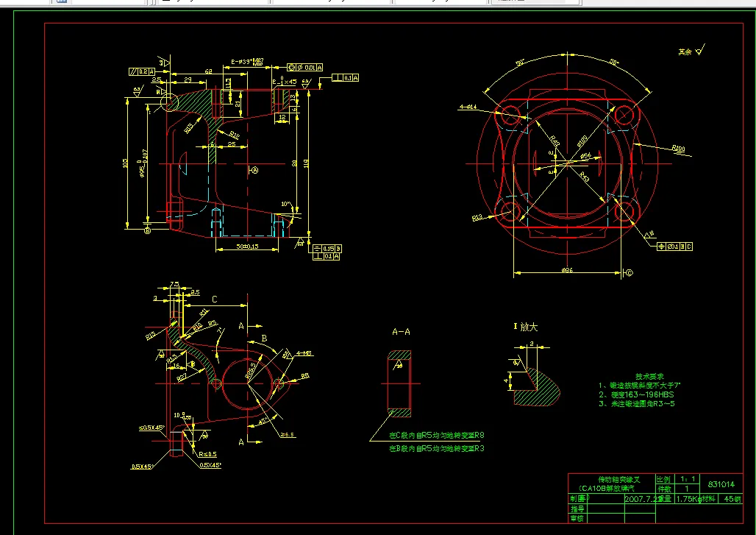Select the '(CA10B解放牌汽' subtitle text
The image size is (756, 535).
(x=607, y=488)
